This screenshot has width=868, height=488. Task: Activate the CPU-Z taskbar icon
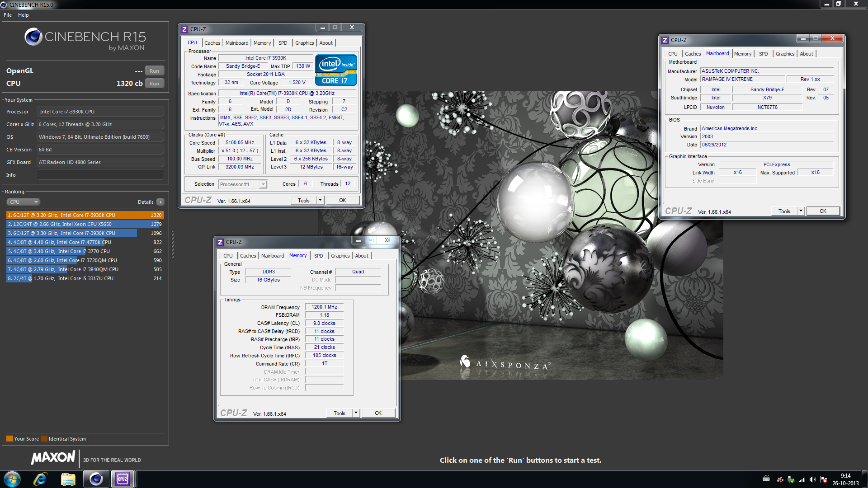click(123, 479)
